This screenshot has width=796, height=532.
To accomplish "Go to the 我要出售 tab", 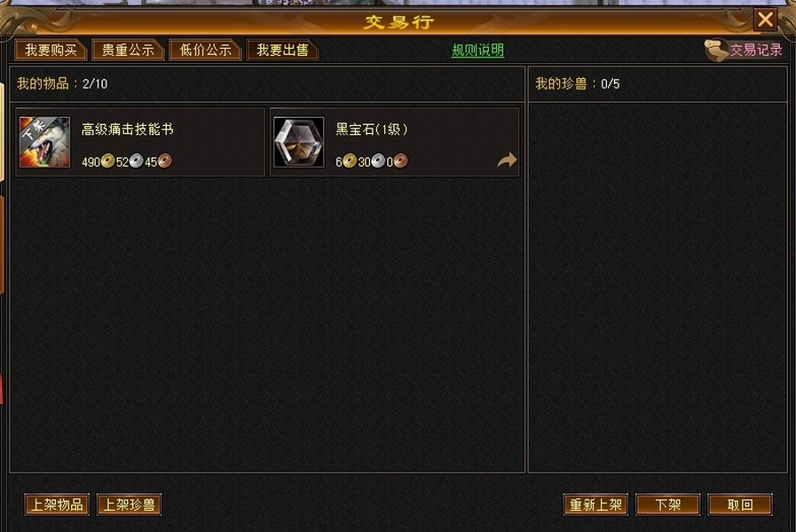I will point(282,51).
